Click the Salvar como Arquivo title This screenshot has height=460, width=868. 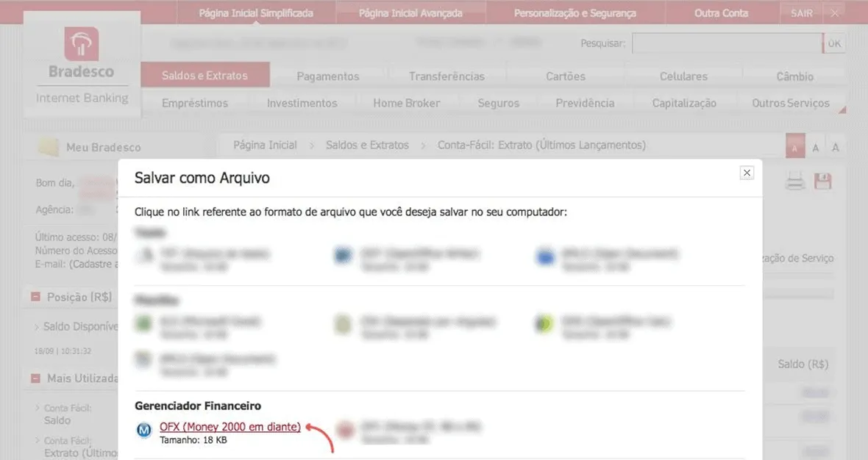click(x=202, y=178)
